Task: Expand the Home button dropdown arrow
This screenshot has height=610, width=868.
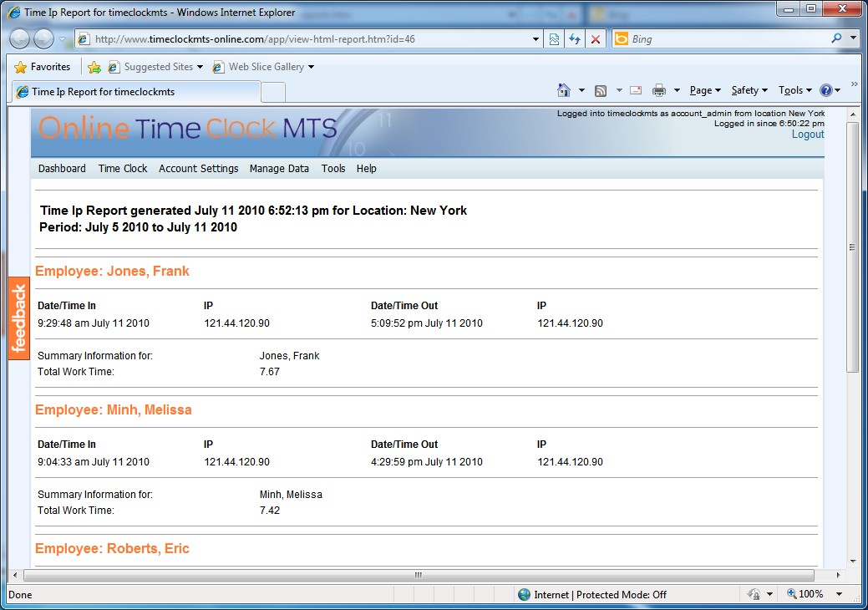Action: 581,90
